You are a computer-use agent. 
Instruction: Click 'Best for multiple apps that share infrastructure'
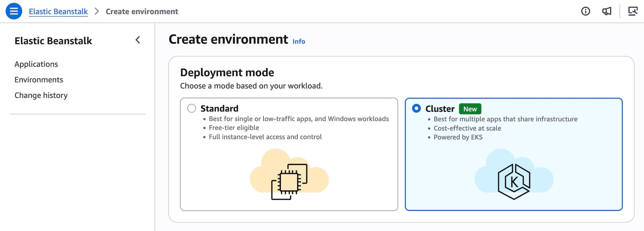(506, 119)
